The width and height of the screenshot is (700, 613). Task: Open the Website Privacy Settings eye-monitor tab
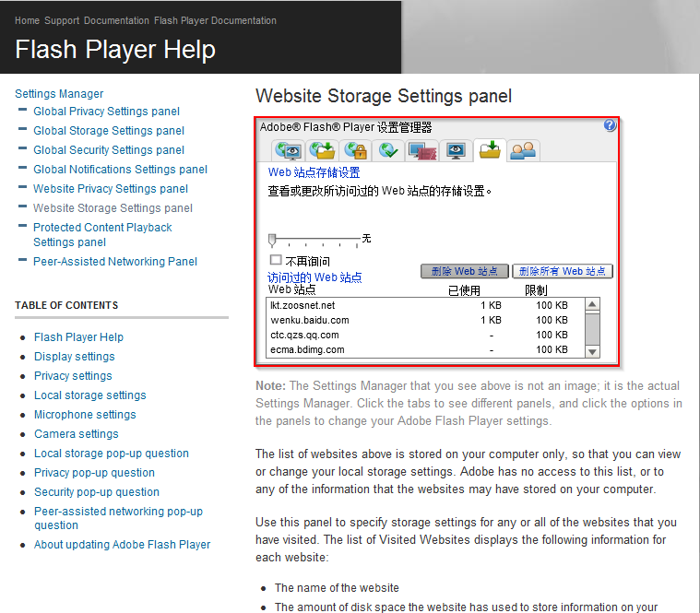point(456,151)
